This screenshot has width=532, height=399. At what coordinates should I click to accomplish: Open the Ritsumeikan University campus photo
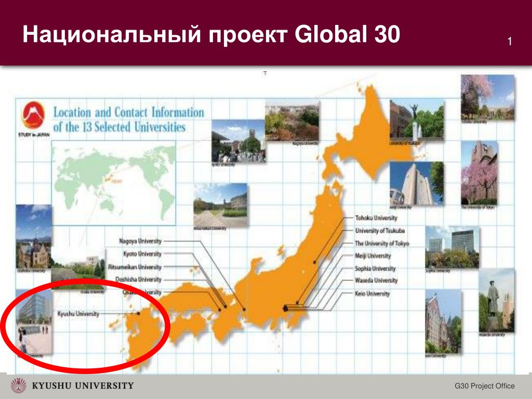pos(220,205)
